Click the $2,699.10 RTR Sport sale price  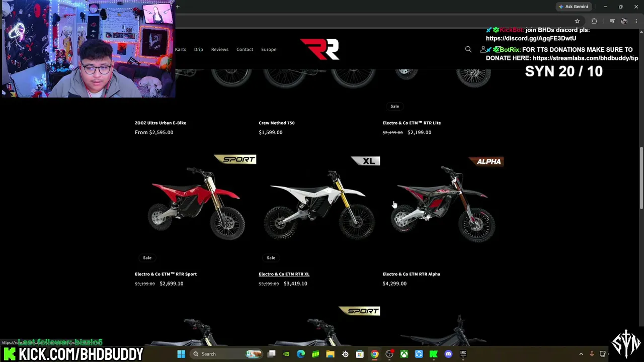[172, 284]
